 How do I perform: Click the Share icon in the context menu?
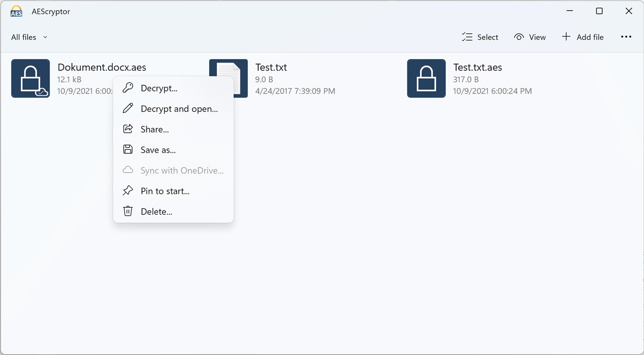[128, 129]
